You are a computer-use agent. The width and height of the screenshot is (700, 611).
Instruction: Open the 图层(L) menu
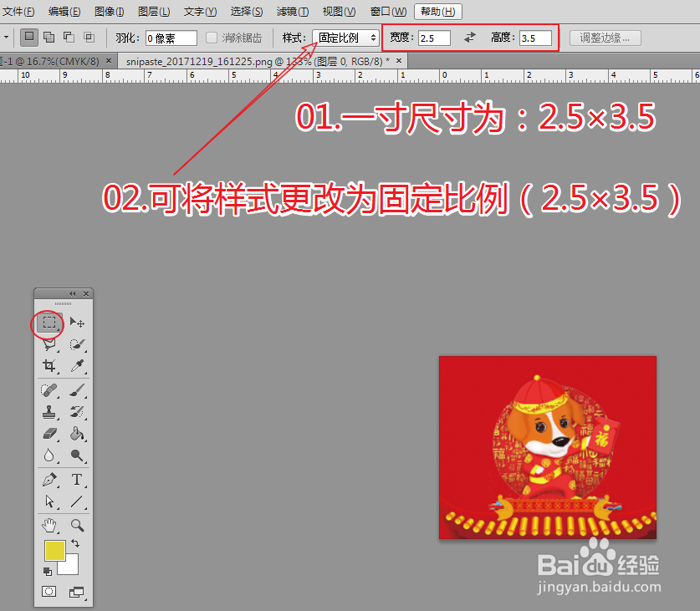pos(154,12)
